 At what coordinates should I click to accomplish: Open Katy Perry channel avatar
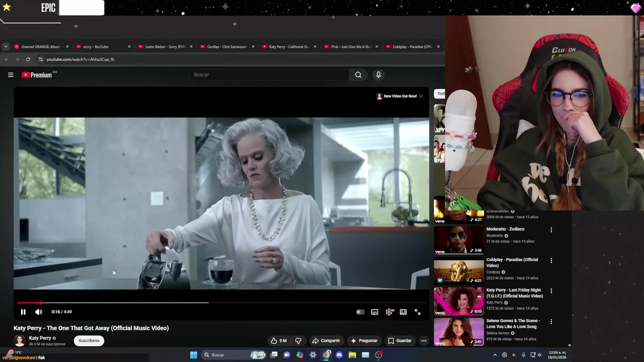20,341
